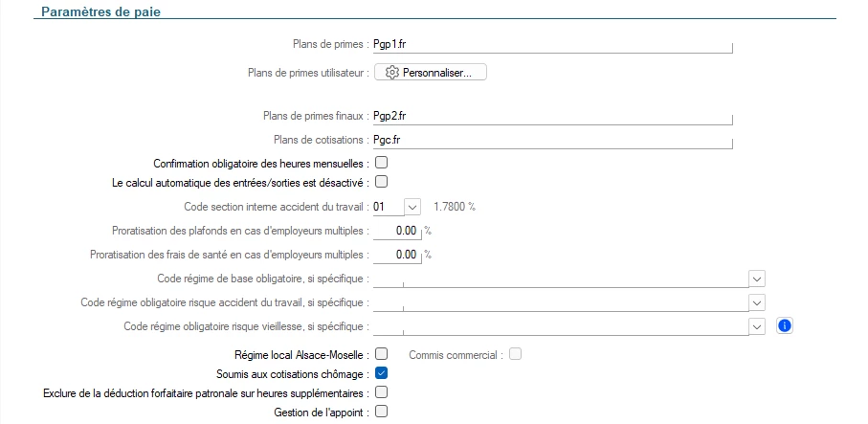Toggle Confirmation obligatoire des heures mensuelles checkbox

(381, 163)
